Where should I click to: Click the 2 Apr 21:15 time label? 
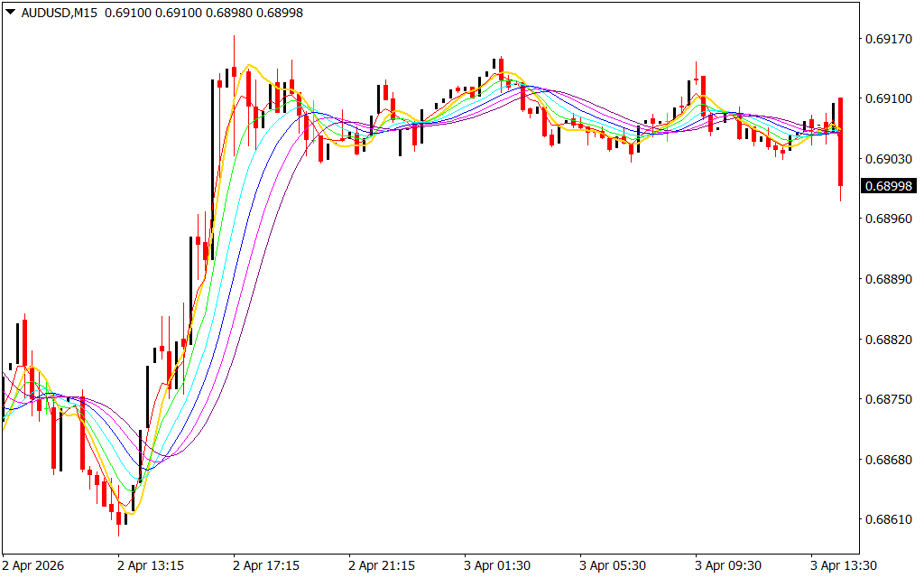pos(383,565)
